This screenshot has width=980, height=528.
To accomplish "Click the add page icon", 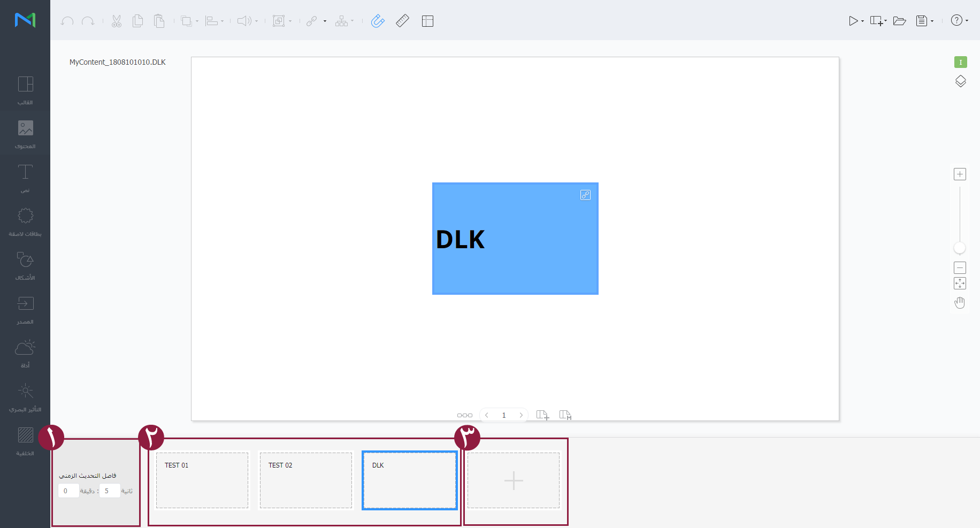I will 542,415.
